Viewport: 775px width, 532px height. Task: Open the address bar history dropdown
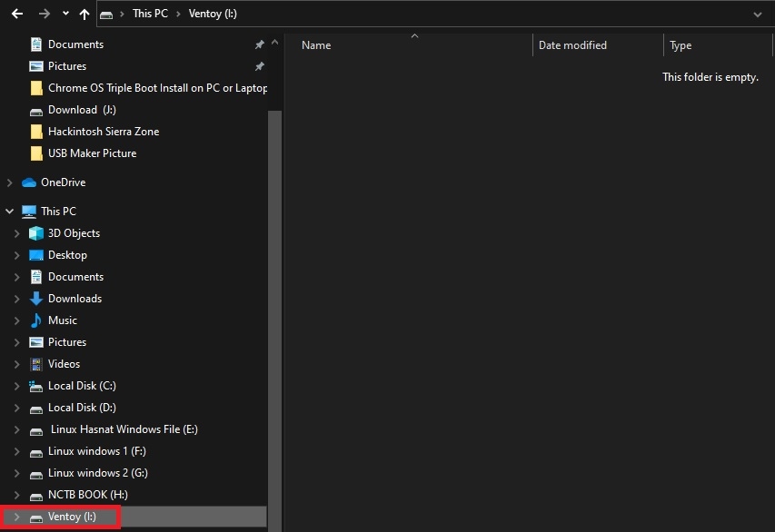[x=757, y=15]
